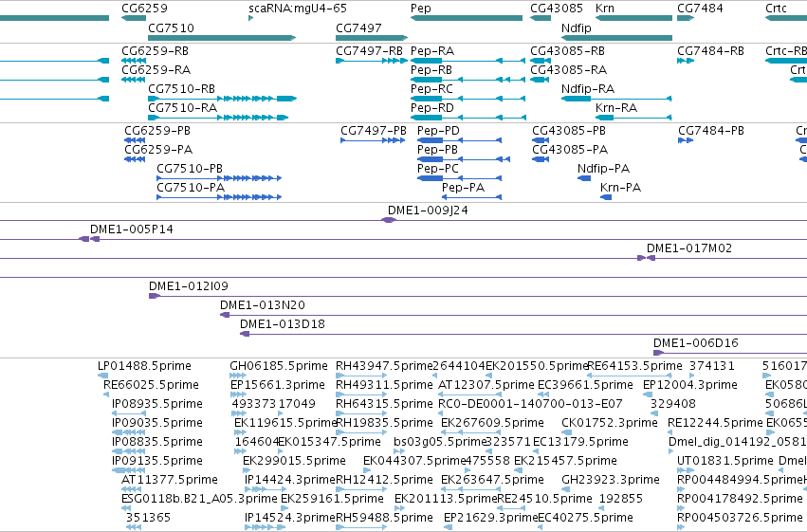Image resolution: width=807 pixels, height=532 pixels.
Task: Select the Pep-RC transcript label
Action: [431, 89]
